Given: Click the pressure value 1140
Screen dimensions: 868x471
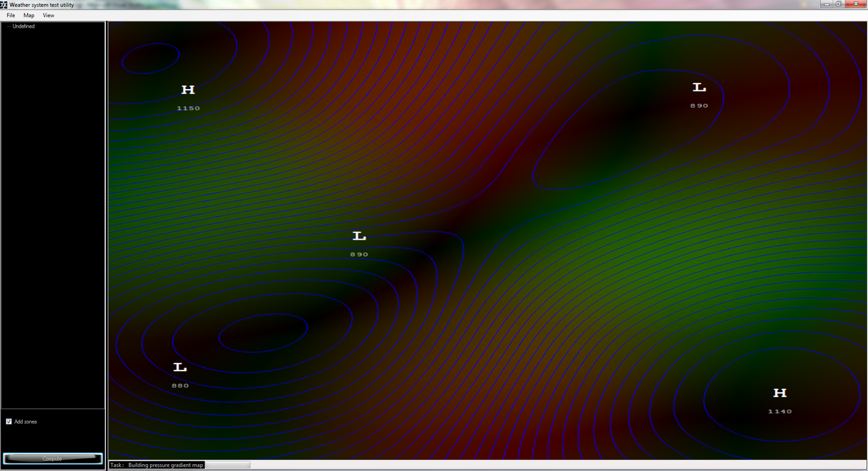Looking at the screenshot, I should [780, 411].
